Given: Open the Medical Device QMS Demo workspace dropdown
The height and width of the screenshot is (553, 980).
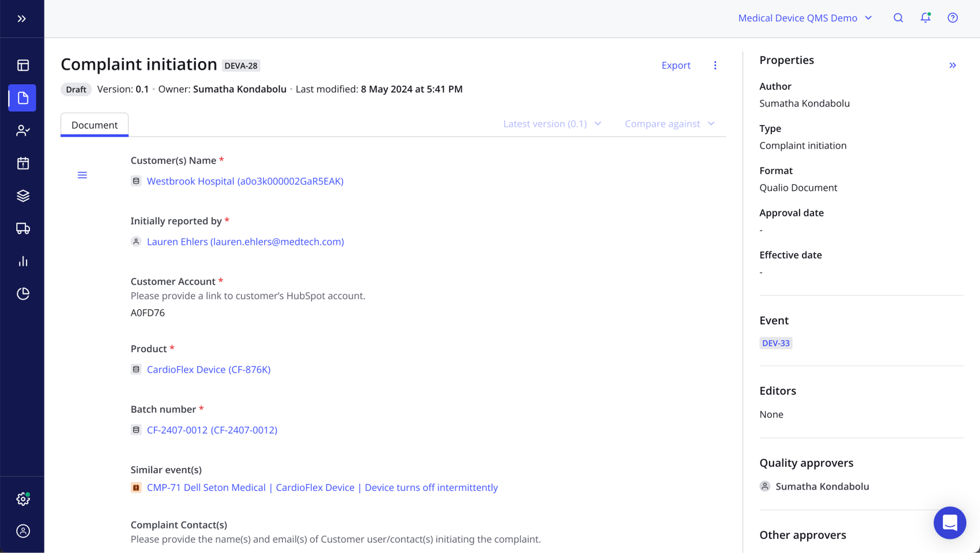Looking at the screenshot, I should pos(805,18).
